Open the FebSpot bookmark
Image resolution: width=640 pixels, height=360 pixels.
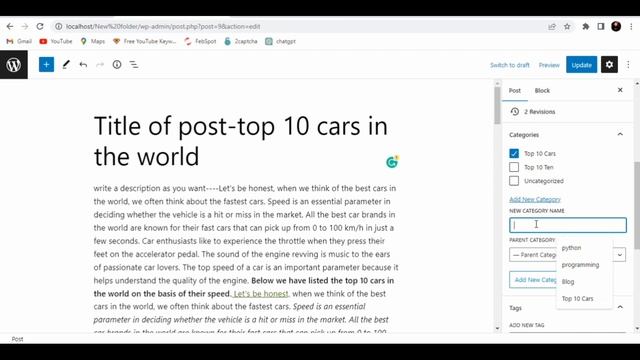200,41
